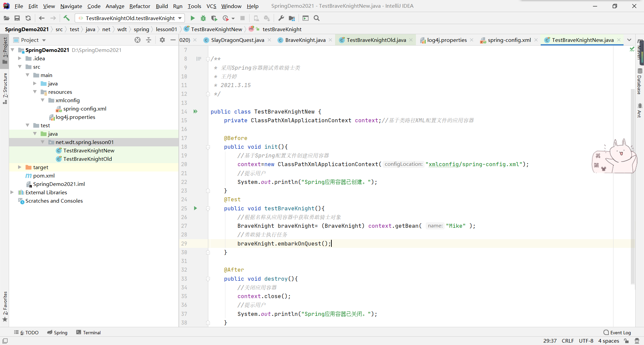644x345 pixels.
Task: Toggle the Ant tool window
Action: click(x=640, y=111)
